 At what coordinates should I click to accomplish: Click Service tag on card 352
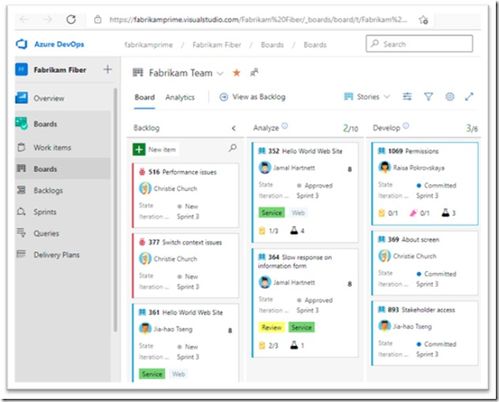[x=272, y=213]
